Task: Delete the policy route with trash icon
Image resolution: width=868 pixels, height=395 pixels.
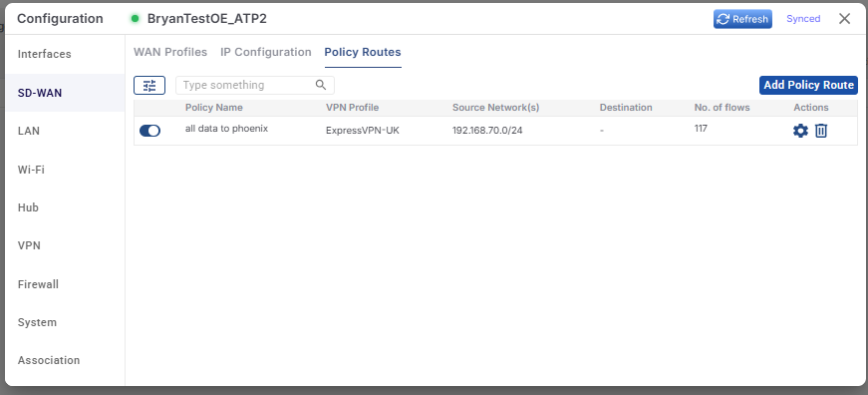Action: 821,131
